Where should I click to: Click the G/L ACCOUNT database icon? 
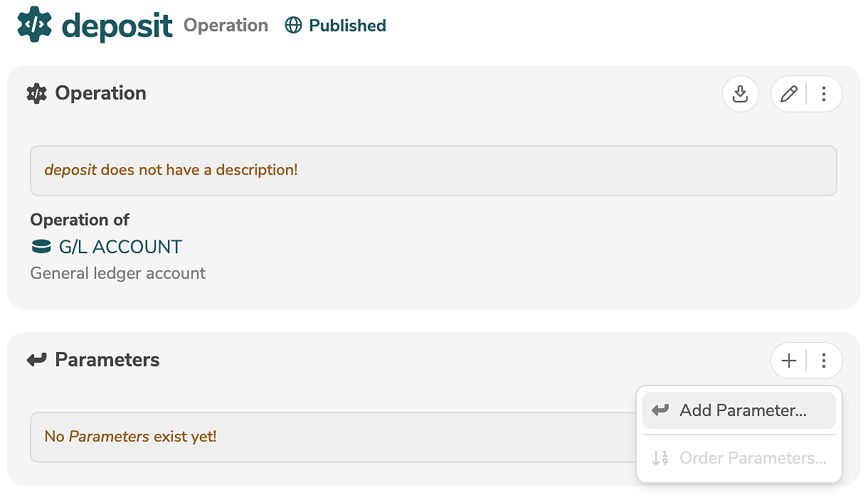point(41,247)
